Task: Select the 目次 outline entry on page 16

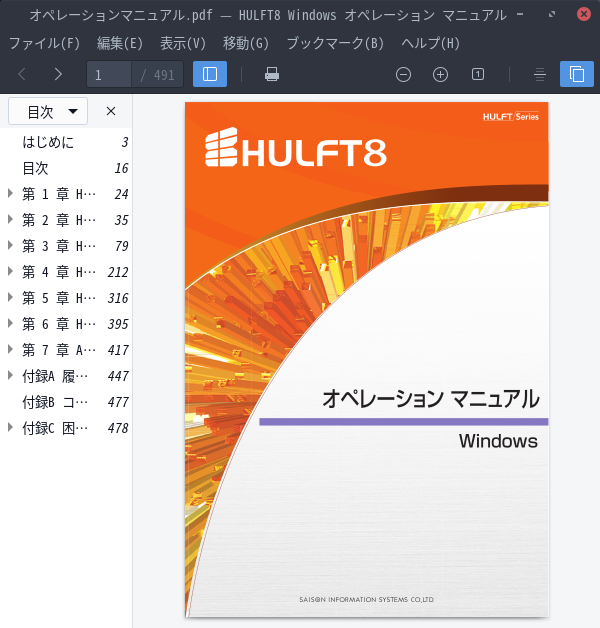Action: pyautogui.click(x=66, y=168)
